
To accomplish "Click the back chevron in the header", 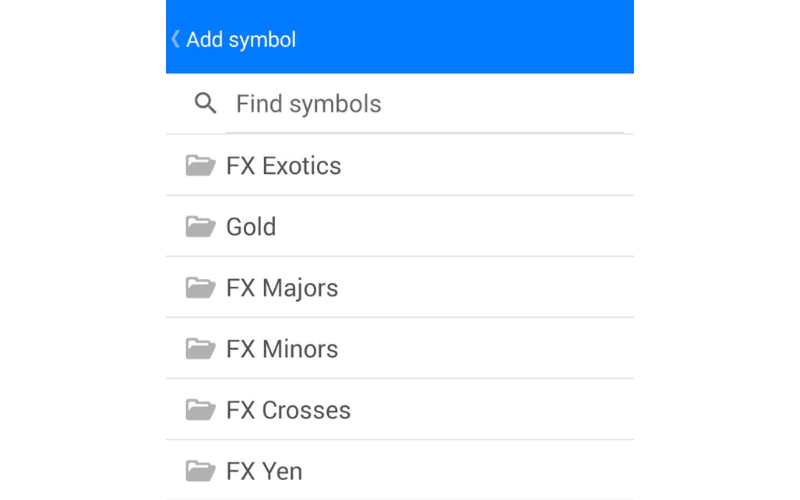I will click(176, 39).
